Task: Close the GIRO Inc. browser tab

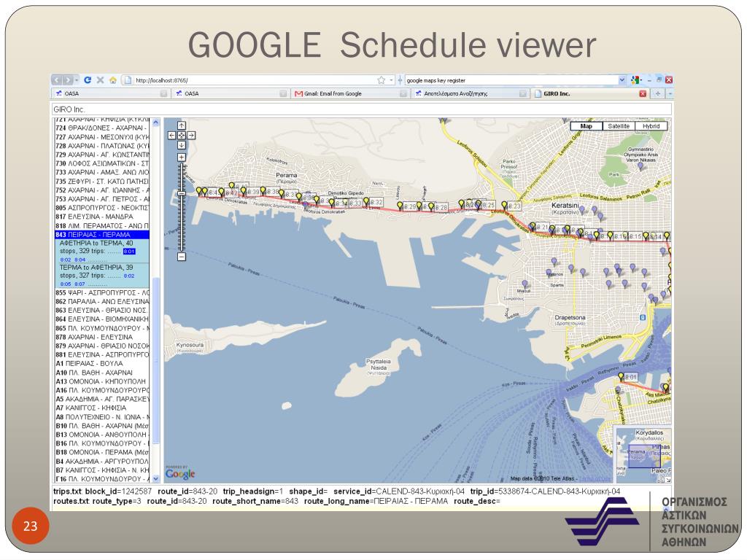Action: (642, 93)
